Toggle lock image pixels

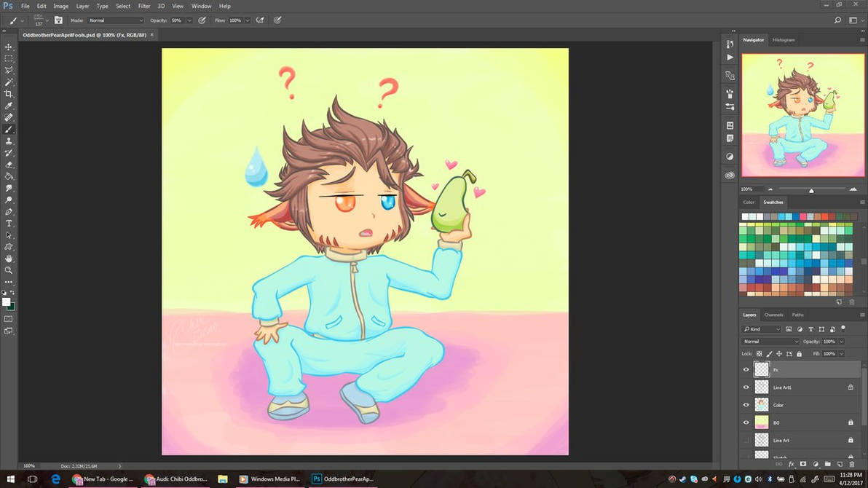pyautogui.click(x=770, y=353)
